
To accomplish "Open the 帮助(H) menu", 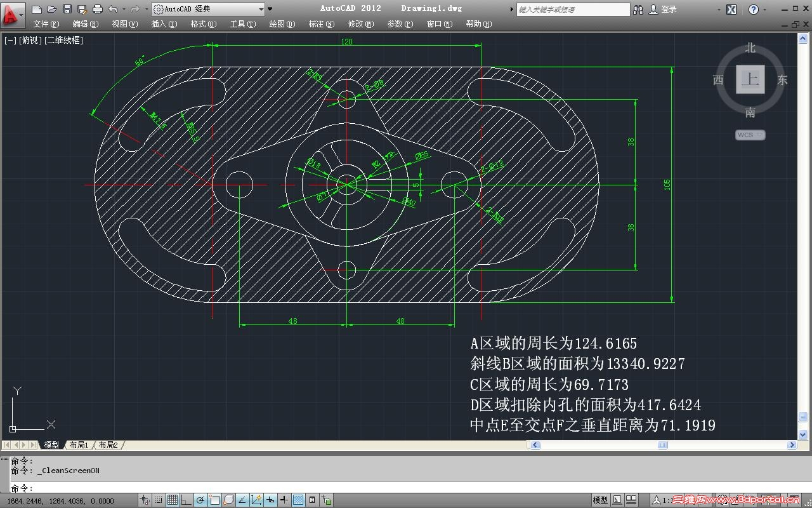I will coord(479,24).
